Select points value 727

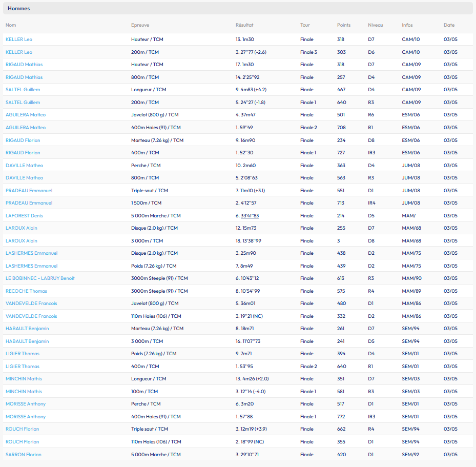(341, 153)
